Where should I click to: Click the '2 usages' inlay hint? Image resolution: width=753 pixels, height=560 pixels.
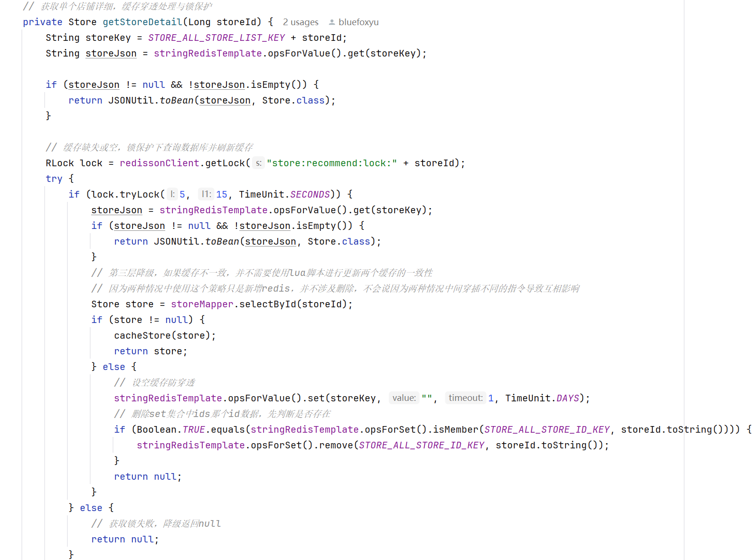(x=301, y=22)
